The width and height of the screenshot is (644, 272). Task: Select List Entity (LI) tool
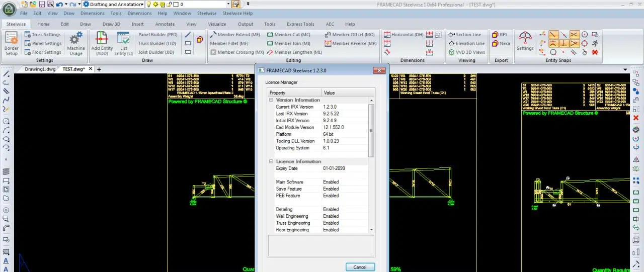123,43
